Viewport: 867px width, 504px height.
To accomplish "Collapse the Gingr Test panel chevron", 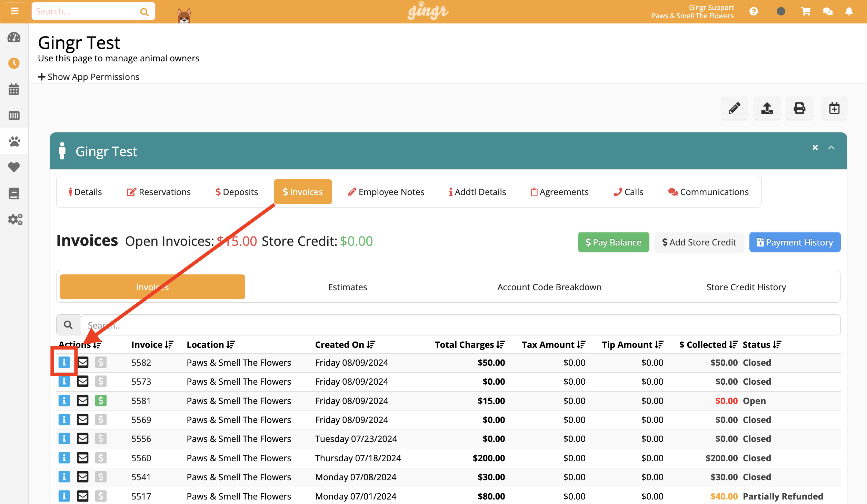I will 831,148.
